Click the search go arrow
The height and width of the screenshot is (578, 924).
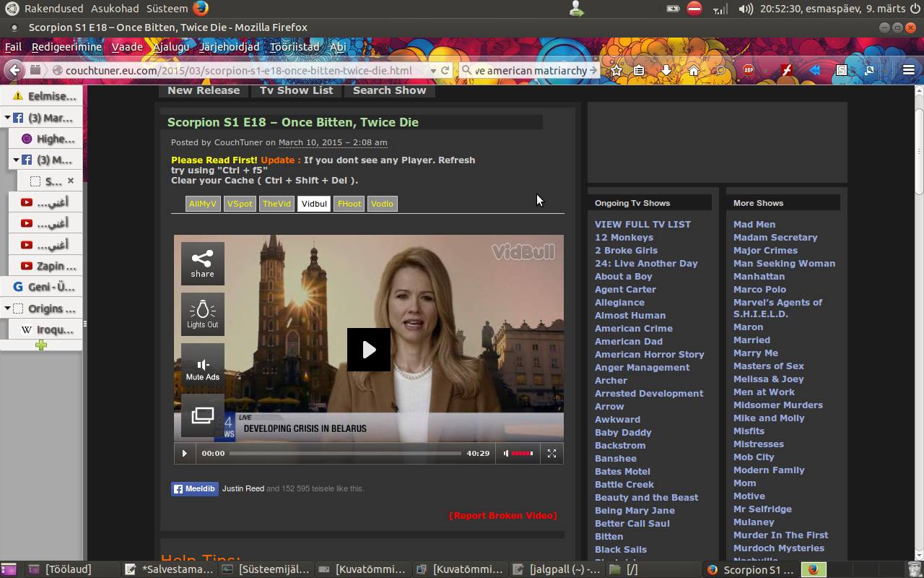tap(593, 70)
